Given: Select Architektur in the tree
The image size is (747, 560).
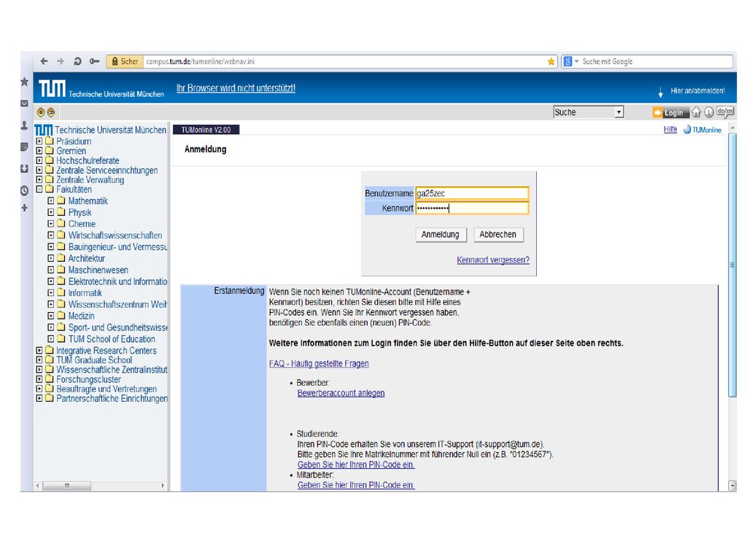Looking at the screenshot, I should pos(86,258).
